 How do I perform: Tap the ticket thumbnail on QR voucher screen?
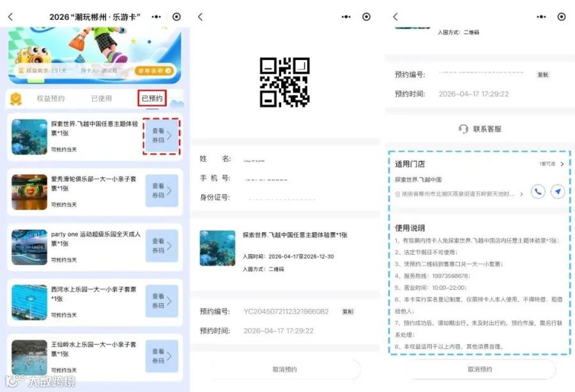tap(217, 248)
